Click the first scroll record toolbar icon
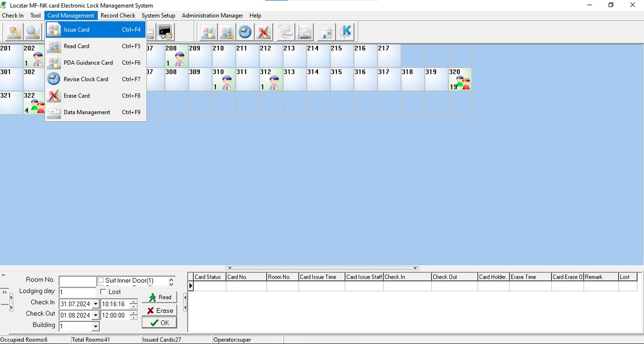The width and height of the screenshot is (644, 344). coord(285,32)
